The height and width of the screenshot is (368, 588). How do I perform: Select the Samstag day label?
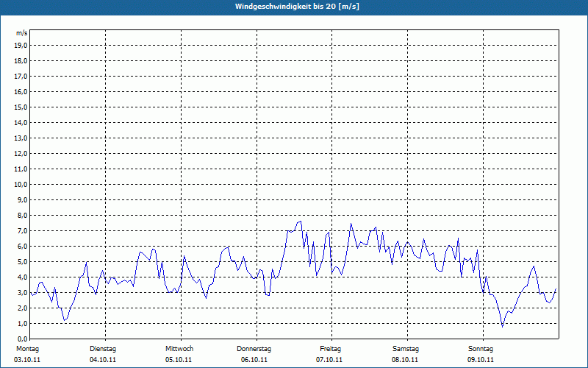coord(406,349)
